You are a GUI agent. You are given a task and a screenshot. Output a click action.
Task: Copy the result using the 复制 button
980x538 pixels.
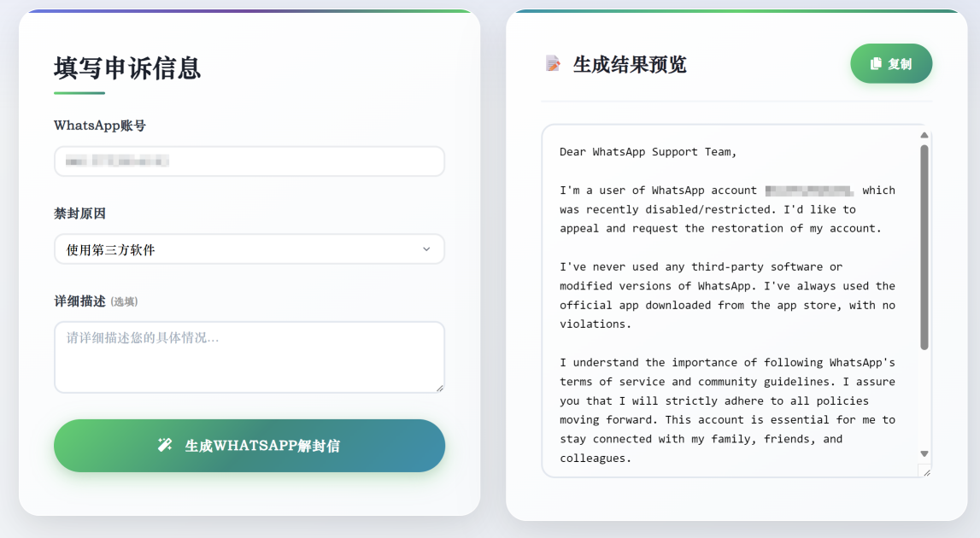(891, 64)
